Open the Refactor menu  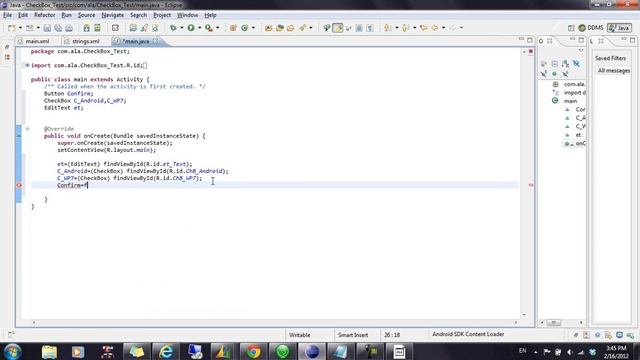(x=44, y=15)
